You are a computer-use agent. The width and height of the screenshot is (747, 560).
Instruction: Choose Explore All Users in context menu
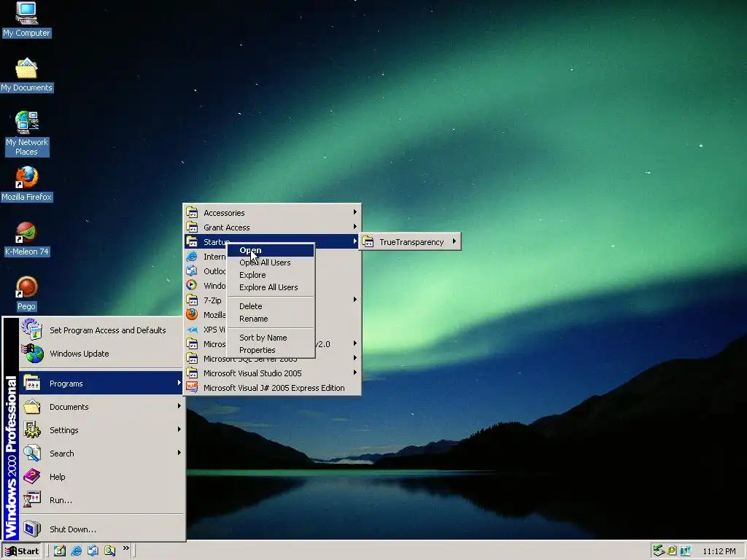point(271,287)
